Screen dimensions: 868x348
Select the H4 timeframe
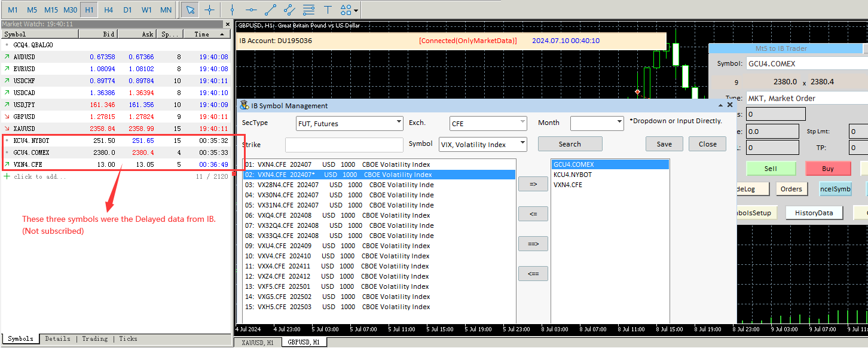[108, 10]
